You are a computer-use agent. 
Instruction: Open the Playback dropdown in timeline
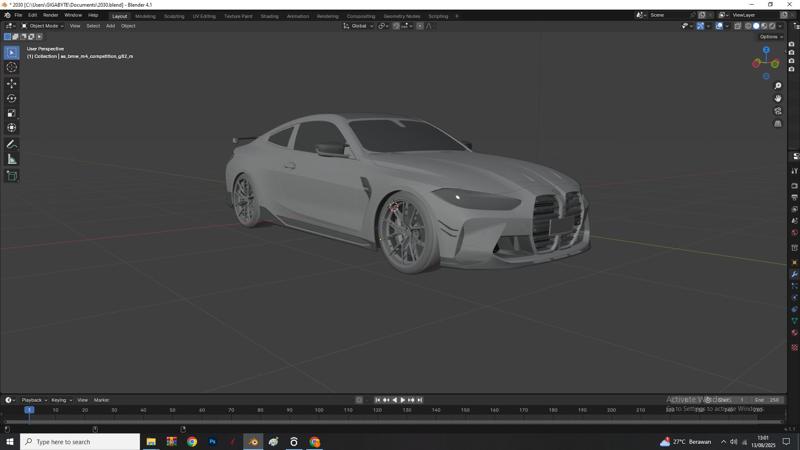(x=34, y=400)
